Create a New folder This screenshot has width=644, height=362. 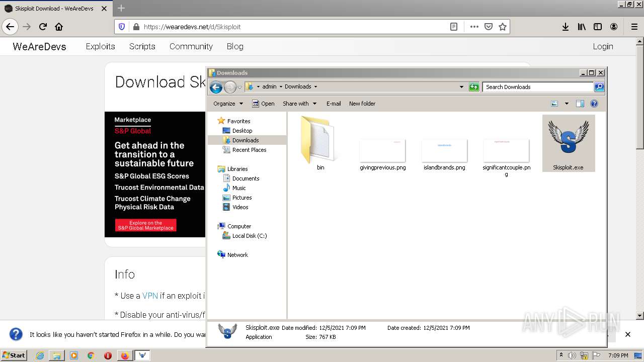tap(362, 104)
